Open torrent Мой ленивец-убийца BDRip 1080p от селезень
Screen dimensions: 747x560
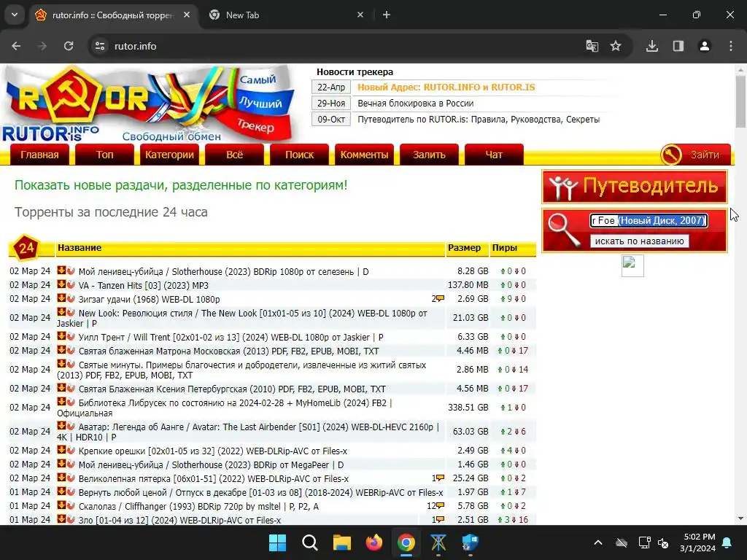coord(223,271)
